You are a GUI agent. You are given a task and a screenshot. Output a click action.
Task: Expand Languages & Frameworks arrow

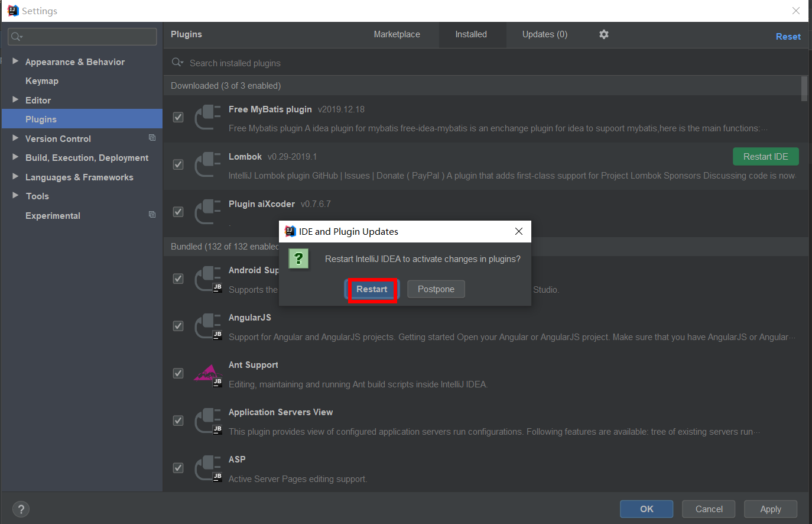pos(15,176)
